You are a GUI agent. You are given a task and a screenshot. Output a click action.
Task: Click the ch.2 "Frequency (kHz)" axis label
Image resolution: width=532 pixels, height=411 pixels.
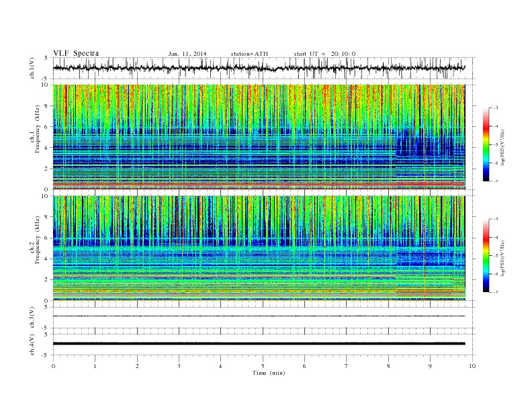(x=37, y=239)
